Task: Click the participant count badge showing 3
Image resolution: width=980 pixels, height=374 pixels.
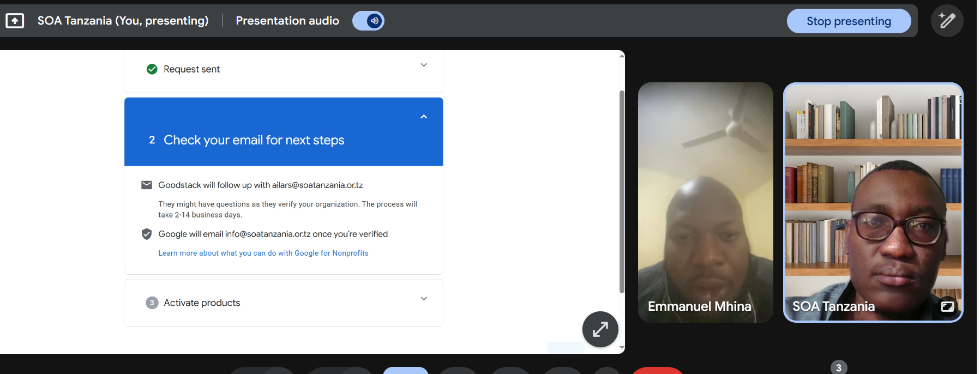Action: pos(838,367)
